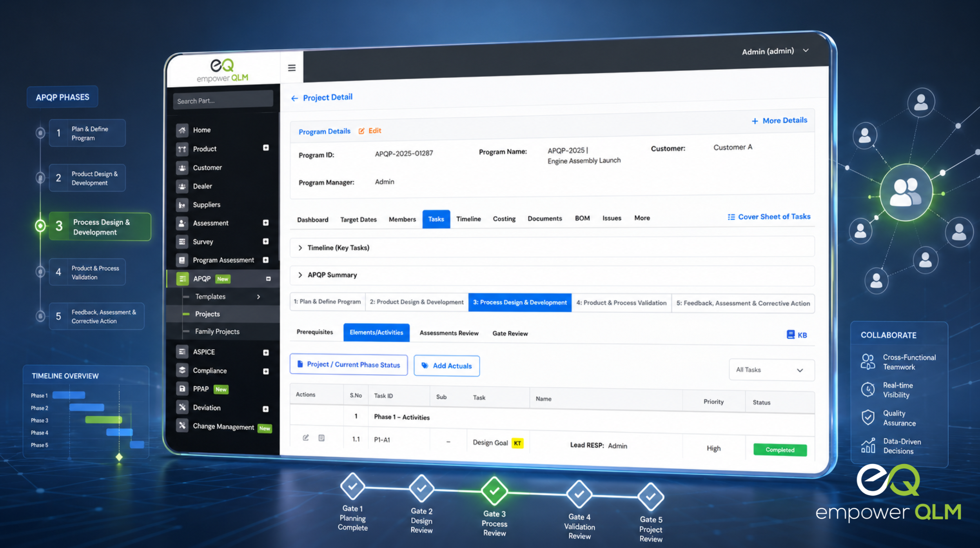The width and height of the screenshot is (980, 548).
Task: Open the Gate Review sub-tab
Action: [510, 333]
